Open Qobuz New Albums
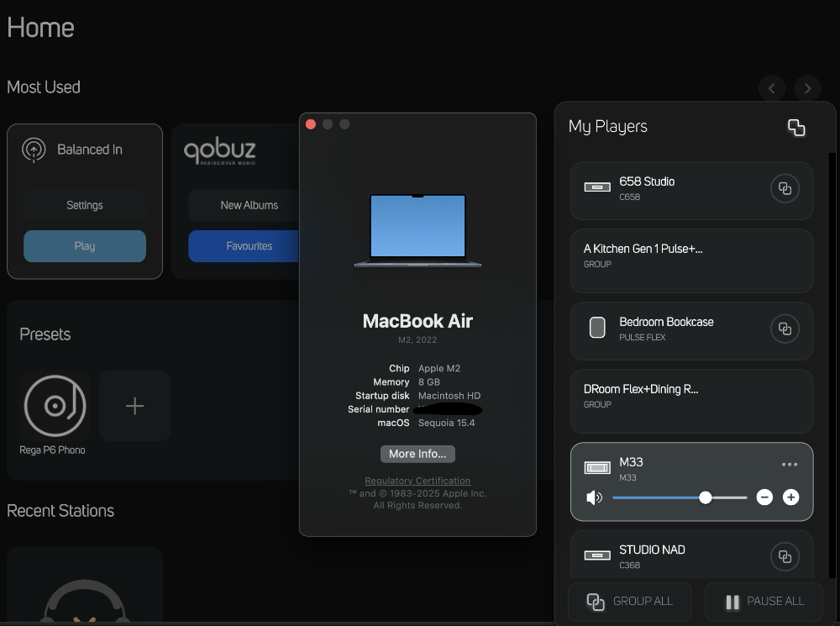Screen dimensions: 840x626 (249, 205)
